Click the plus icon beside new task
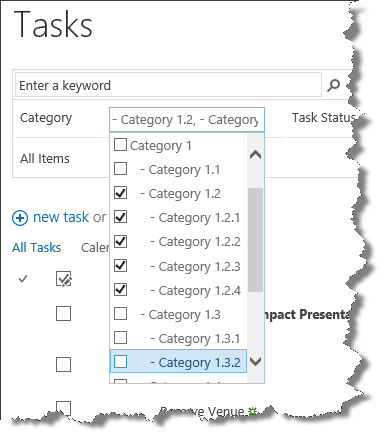Screen dimensions: 379x432 click(20, 218)
